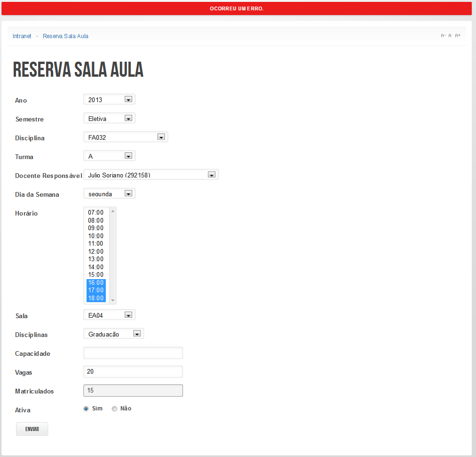The width and height of the screenshot is (476, 457).
Task: Reset font size with middle A icon
Action: [x=450, y=36]
